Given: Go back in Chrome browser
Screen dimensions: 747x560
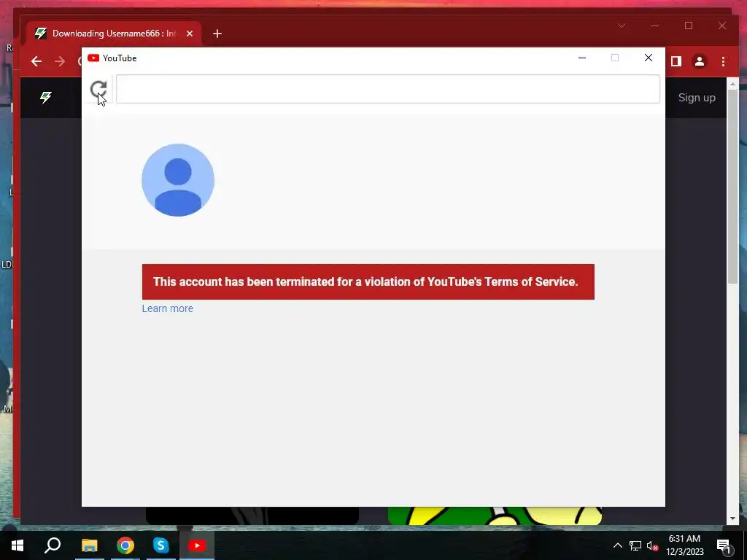Looking at the screenshot, I should pos(36,61).
